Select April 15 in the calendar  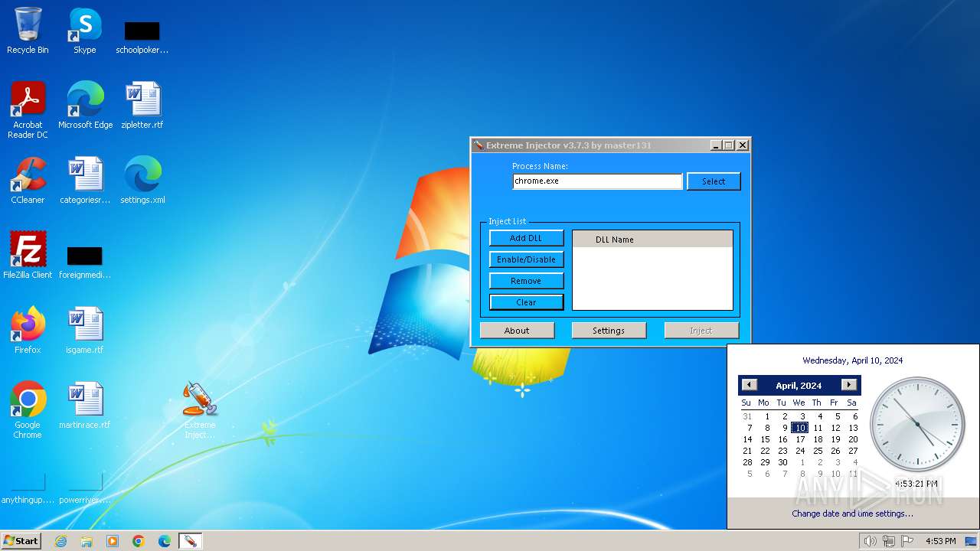point(765,439)
